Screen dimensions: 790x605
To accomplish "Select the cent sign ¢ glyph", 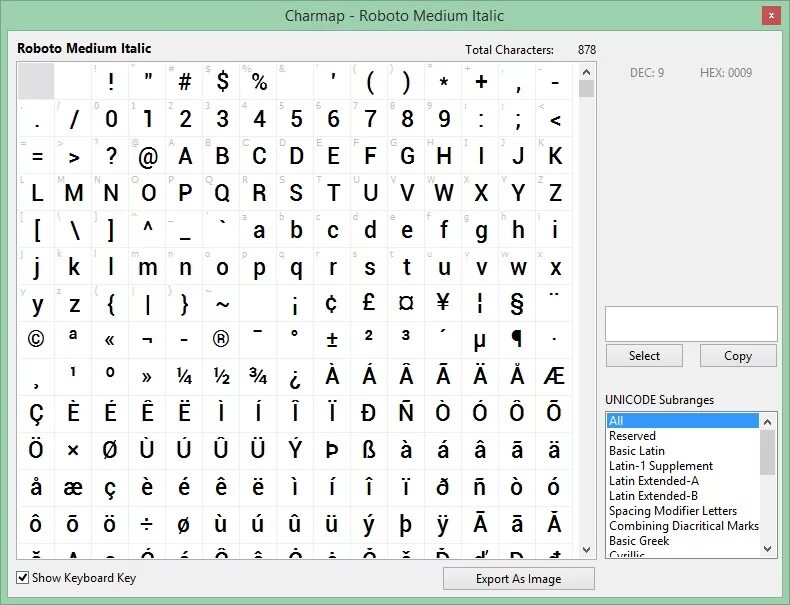I will coord(333,303).
